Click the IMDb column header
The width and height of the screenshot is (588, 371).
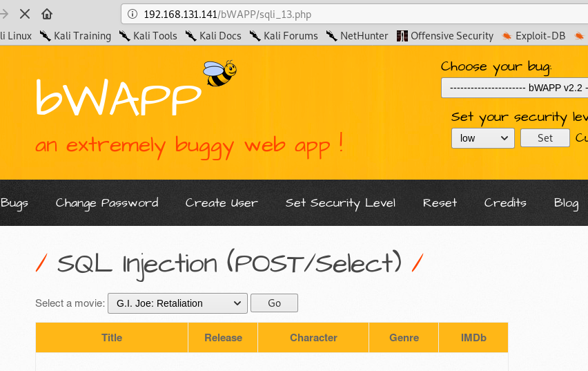[473, 338]
